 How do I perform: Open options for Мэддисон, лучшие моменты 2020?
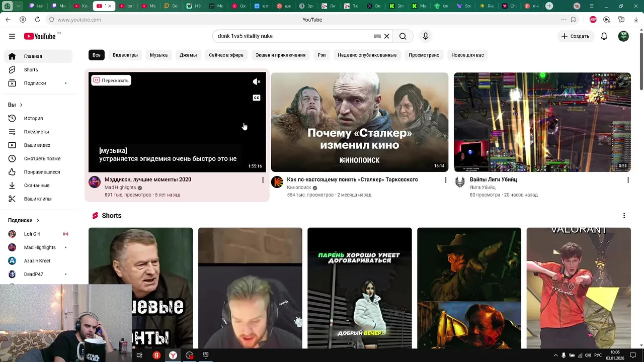[263, 180]
